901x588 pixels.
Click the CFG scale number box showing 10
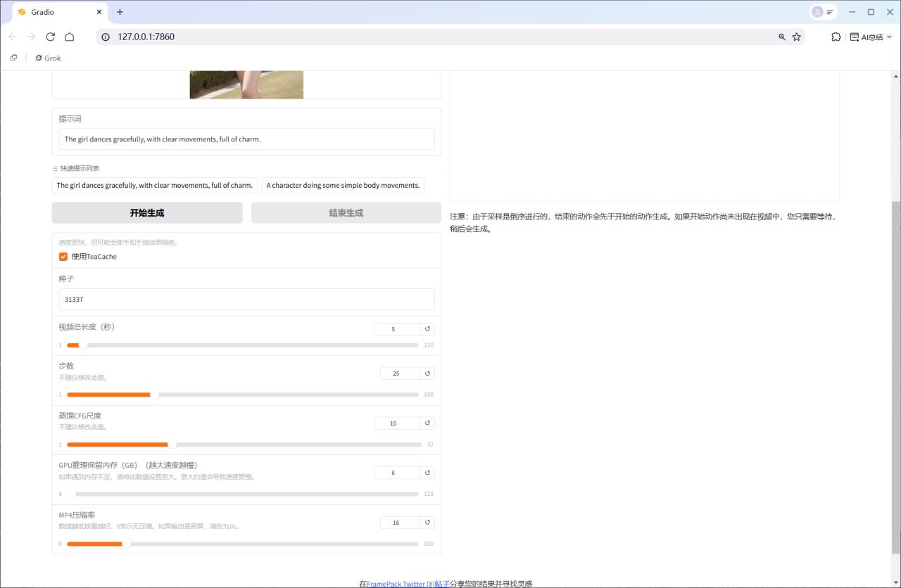coord(397,423)
